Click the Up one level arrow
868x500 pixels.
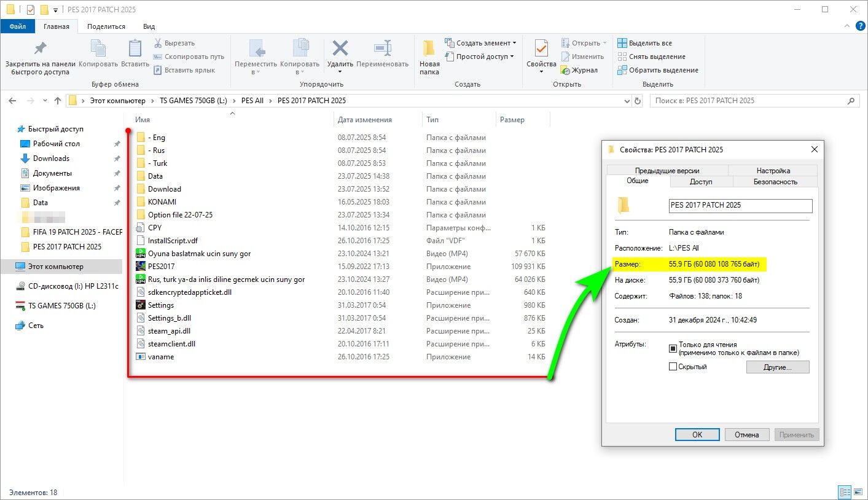click(58, 101)
